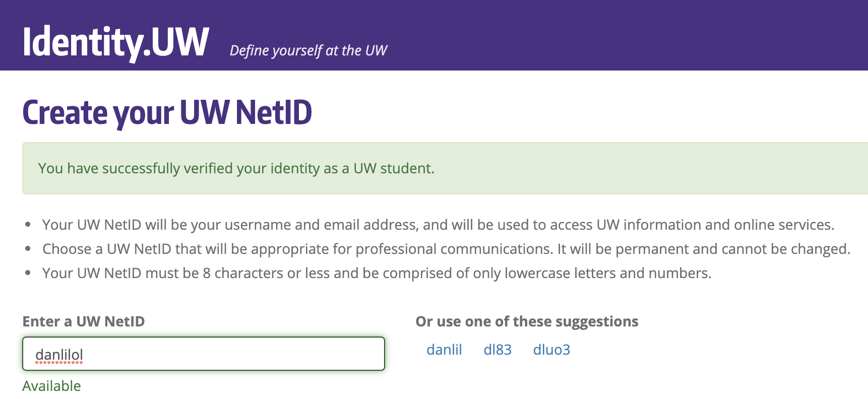Click the second bullet point dot
Image resolution: width=868 pixels, height=399 pixels.
(28, 248)
